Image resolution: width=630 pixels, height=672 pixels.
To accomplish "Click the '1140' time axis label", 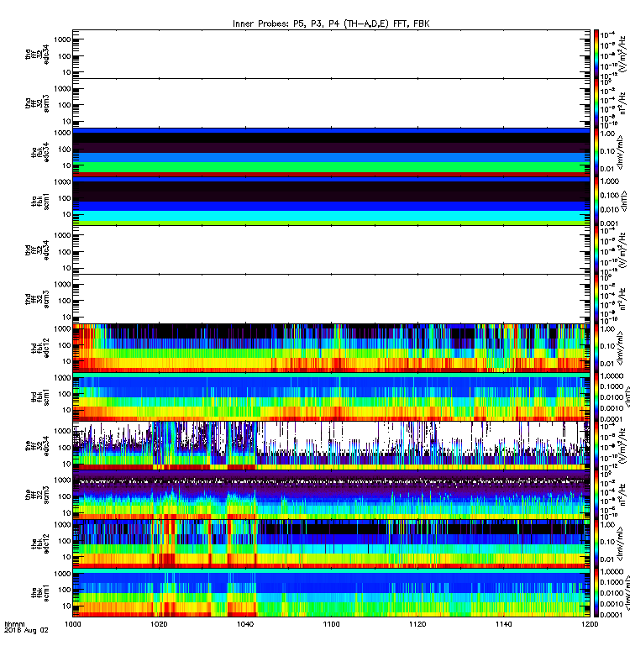I will (x=503, y=624).
